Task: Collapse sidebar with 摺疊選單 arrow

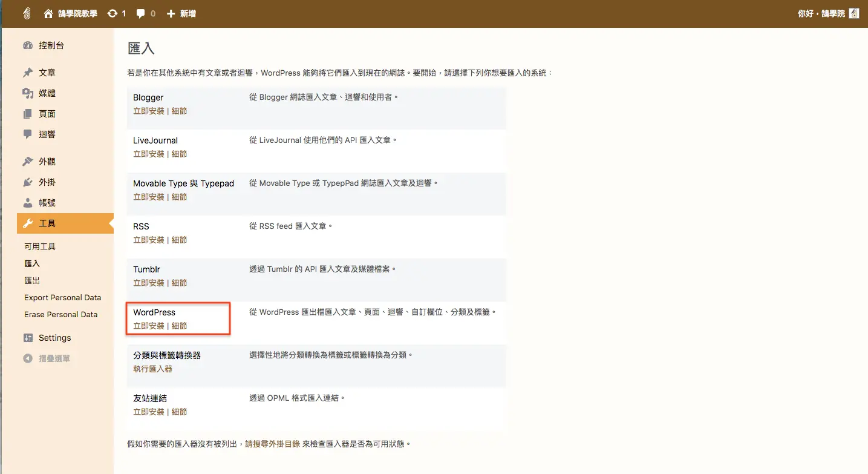Action: (28, 358)
